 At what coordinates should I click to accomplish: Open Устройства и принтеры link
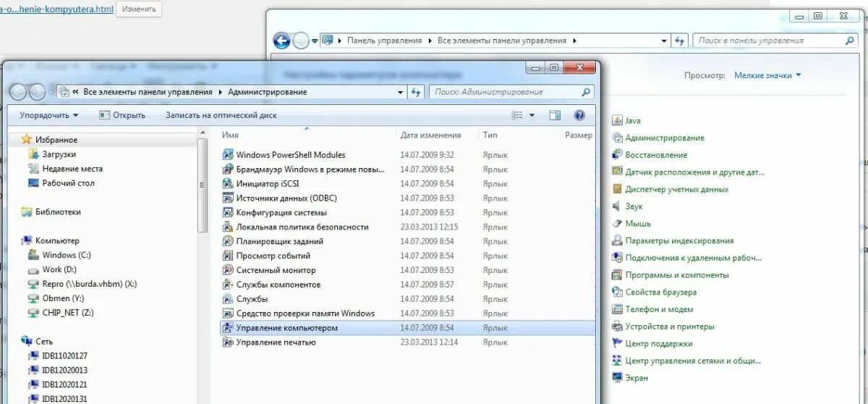click(670, 327)
